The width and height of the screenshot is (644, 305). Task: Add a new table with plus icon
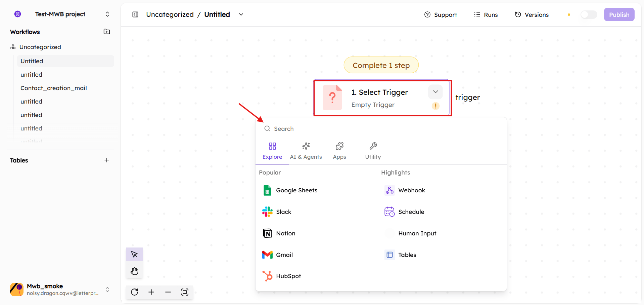[107, 160]
